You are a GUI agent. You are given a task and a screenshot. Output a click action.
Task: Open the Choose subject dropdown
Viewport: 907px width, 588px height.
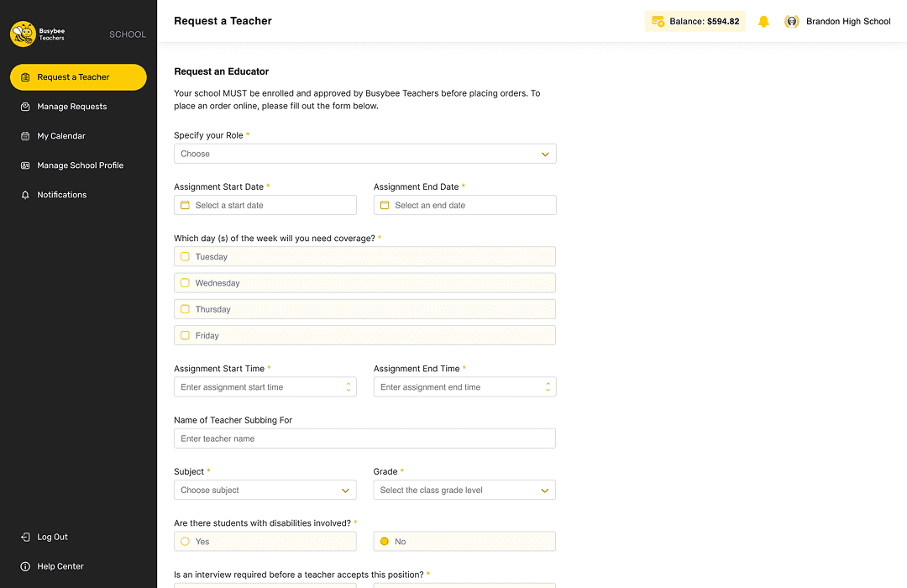pos(265,490)
